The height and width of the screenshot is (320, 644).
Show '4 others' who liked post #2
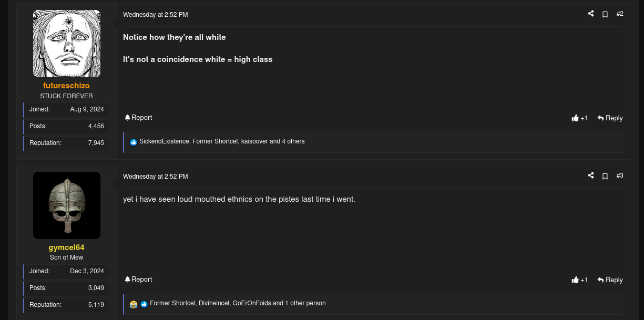pyautogui.click(x=292, y=141)
